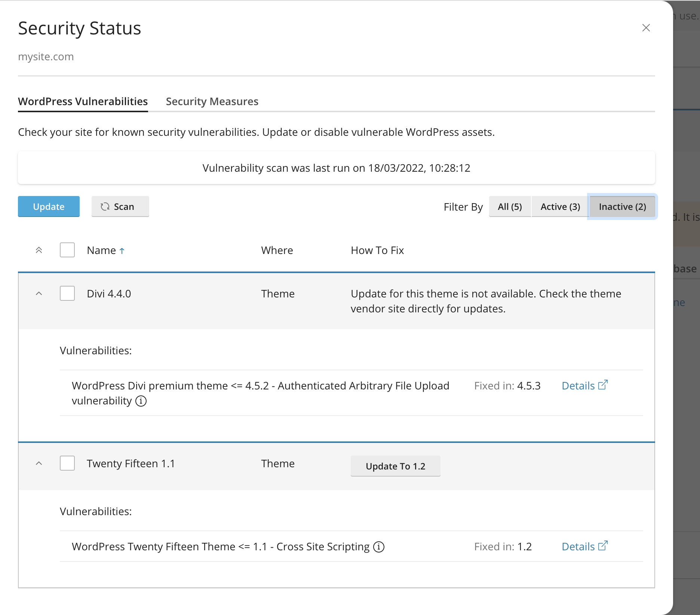Select the Twenty Fifteen 1.1 checkbox
Screen dimensions: 700x615
67,463
